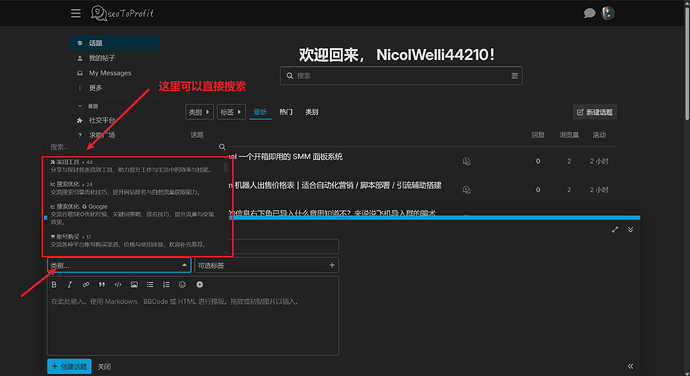Switch to the 热门 tab
Screen dimensions: 690x376
coord(286,112)
